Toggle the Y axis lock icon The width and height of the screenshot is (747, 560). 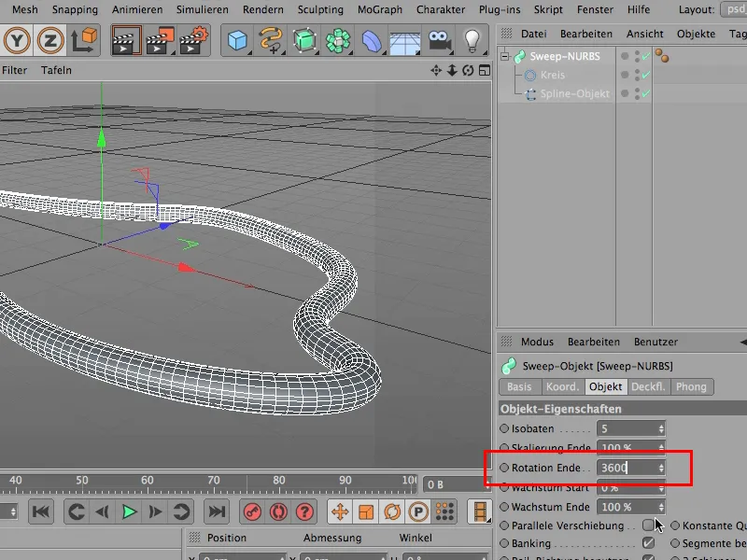point(17,40)
